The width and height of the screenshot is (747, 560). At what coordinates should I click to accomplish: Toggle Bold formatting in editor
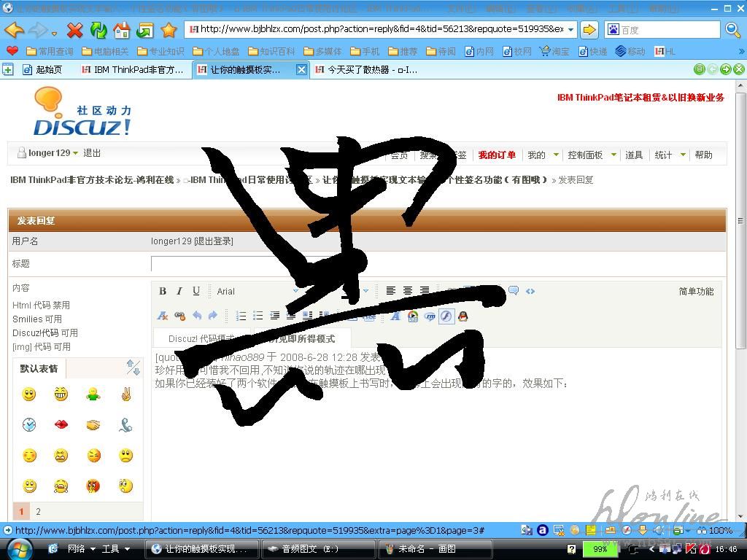163,291
